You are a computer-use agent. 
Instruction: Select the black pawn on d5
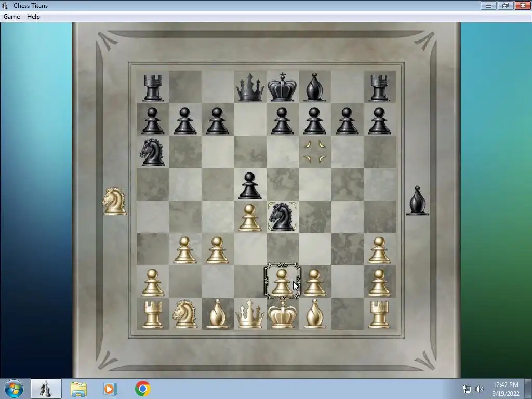coord(250,185)
